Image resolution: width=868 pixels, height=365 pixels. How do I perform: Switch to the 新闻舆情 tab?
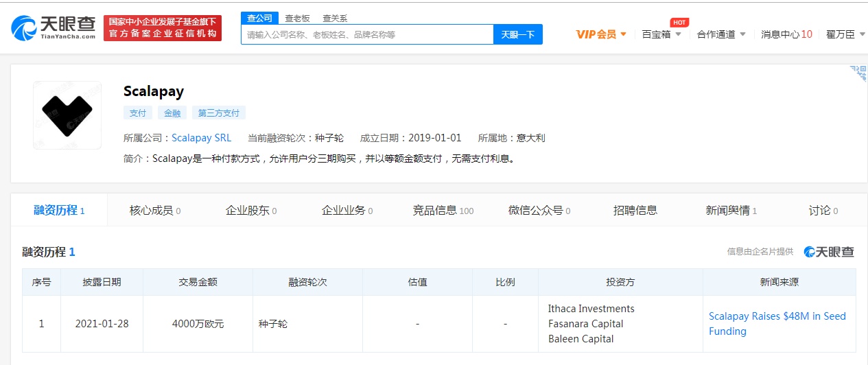pyautogui.click(x=731, y=210)
